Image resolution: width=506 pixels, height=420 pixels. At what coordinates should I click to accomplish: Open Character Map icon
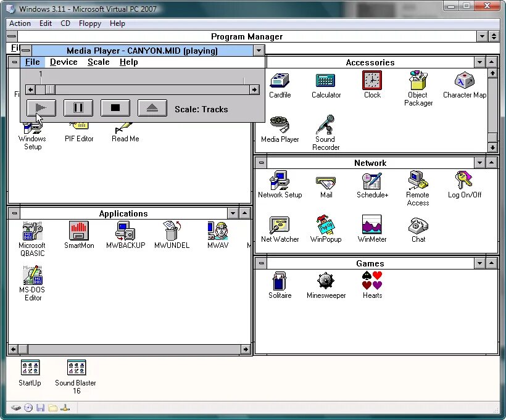point(465,80)
